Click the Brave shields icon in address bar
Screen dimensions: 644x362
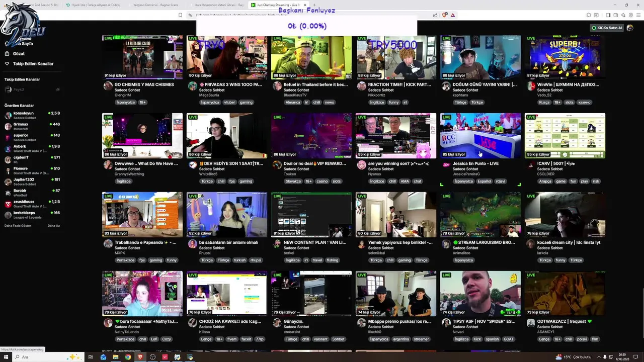click(x=444, y=15)
